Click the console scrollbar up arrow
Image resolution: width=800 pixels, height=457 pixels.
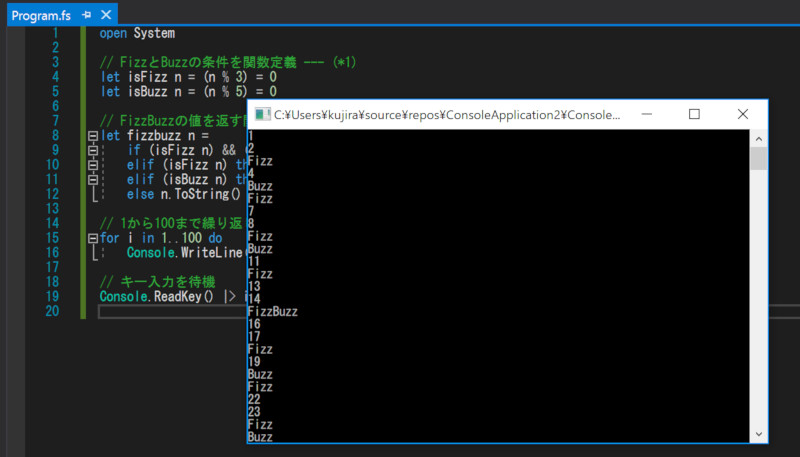[759, 138]
